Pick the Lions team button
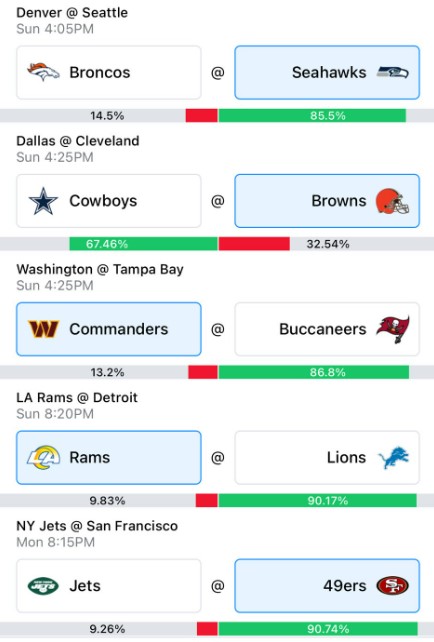Image resolution: width=434 pixels, height=642 pixels. (327, 457)
